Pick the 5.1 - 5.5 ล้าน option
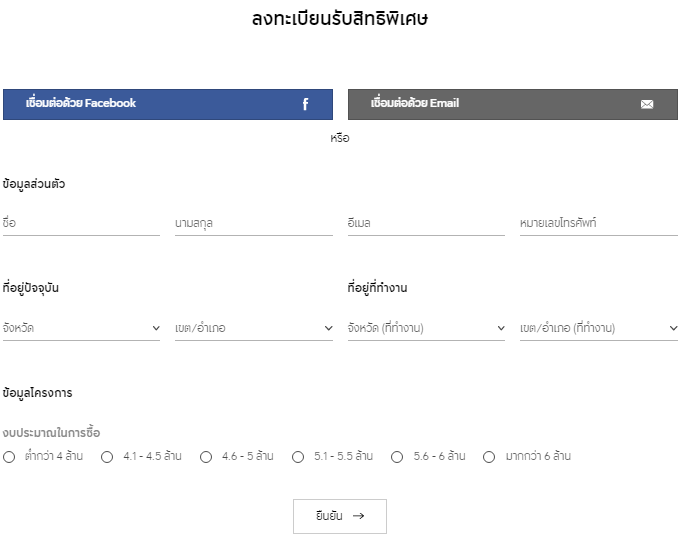This screenshot has width=680, height=550. [298, 457]
